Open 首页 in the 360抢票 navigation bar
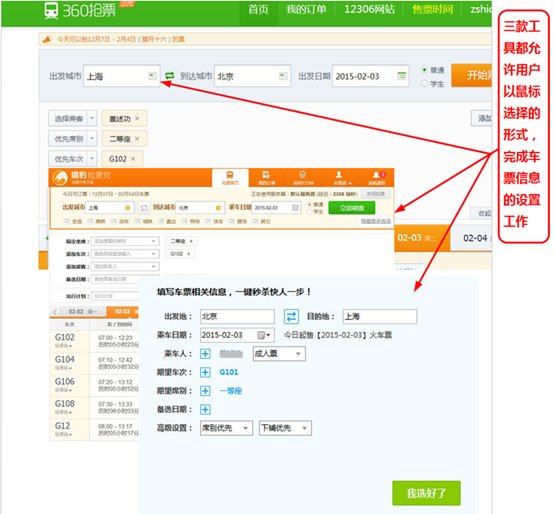554x514 pixels. coord(258,10)
